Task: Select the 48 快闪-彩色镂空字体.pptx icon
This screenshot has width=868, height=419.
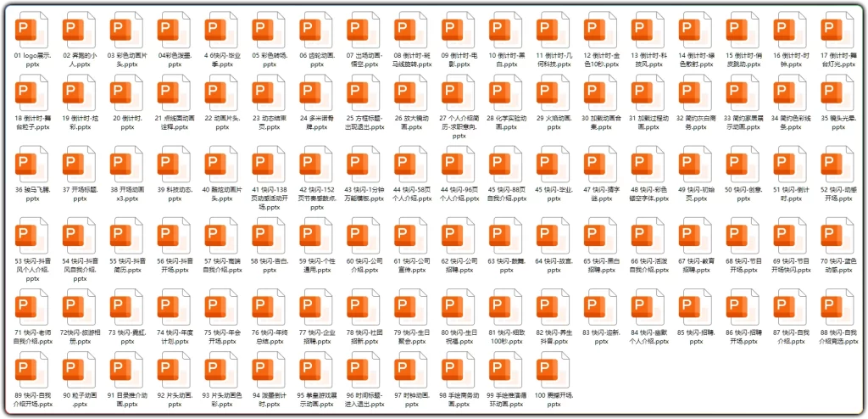Action: [648, 162]
